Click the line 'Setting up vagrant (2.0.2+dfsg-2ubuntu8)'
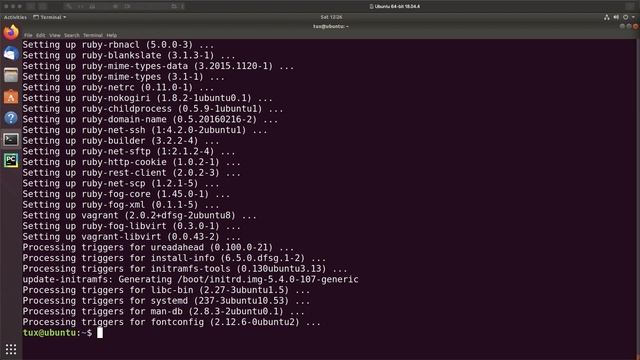The image size is (640, 360). coord(140,216)
